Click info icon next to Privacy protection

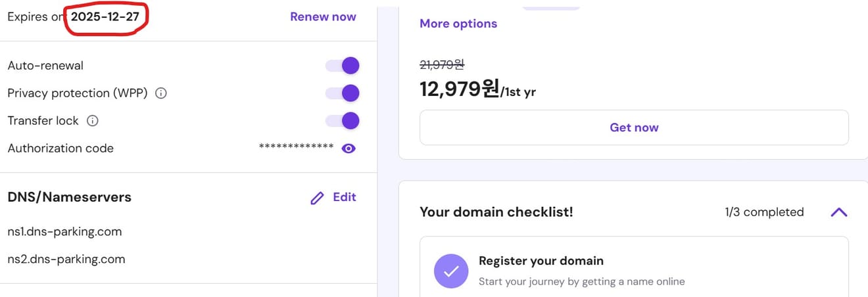160,93
